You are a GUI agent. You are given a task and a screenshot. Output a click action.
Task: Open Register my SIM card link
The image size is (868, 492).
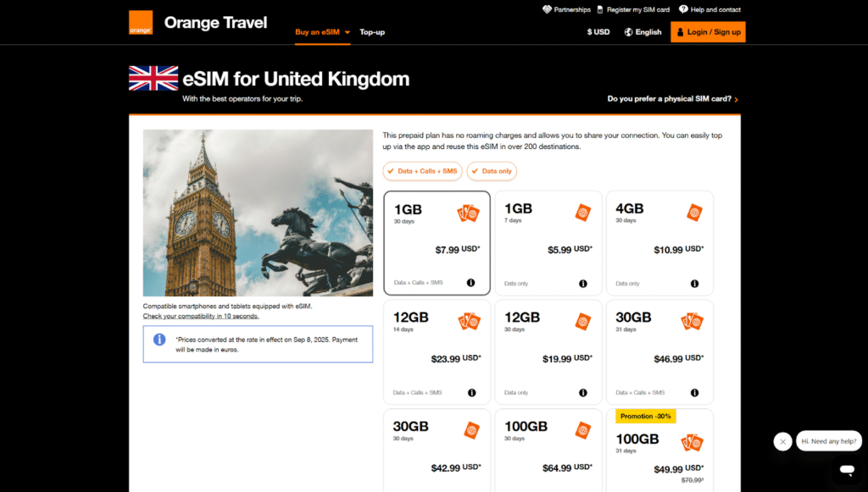click(x=633, y=9)
